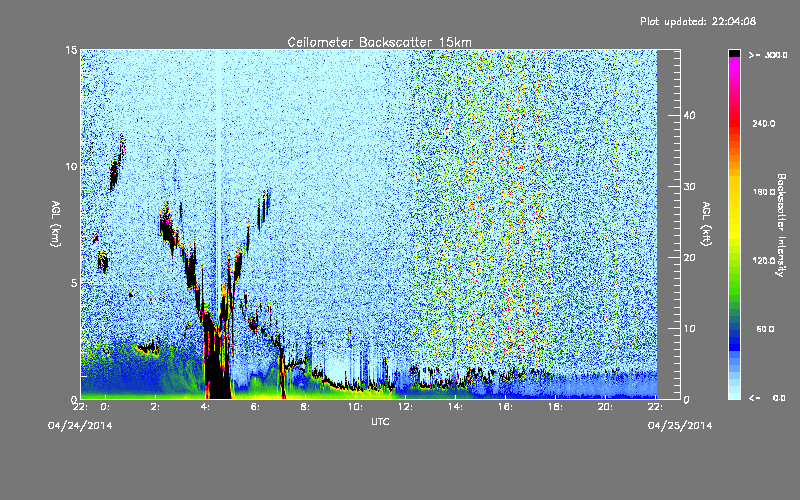Click the "10:" time tick label
Image resolution: width=800 pixels, height=500 pixels.
(355, 407)
